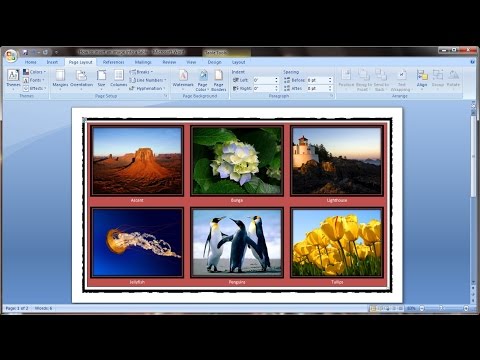Click the Tulips caption text
Screen dimensions: 480x360
coord(337,282)
